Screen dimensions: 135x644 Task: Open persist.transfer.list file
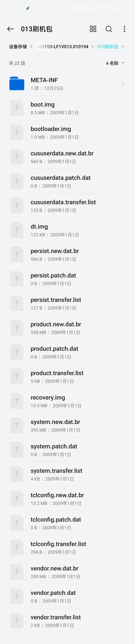point(67,303)
